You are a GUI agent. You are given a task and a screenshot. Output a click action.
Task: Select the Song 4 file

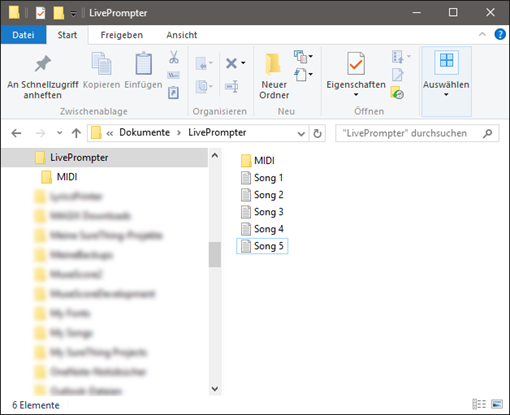click(x=262, y=229)
